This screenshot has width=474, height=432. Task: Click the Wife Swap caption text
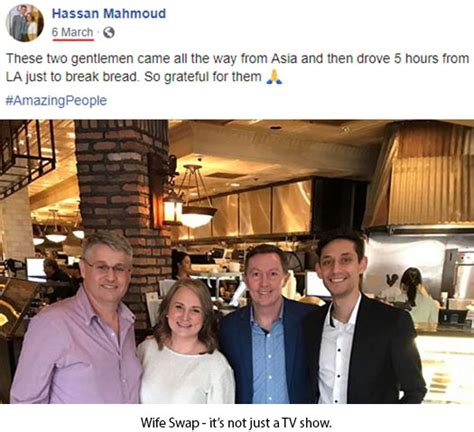(236, 423)
